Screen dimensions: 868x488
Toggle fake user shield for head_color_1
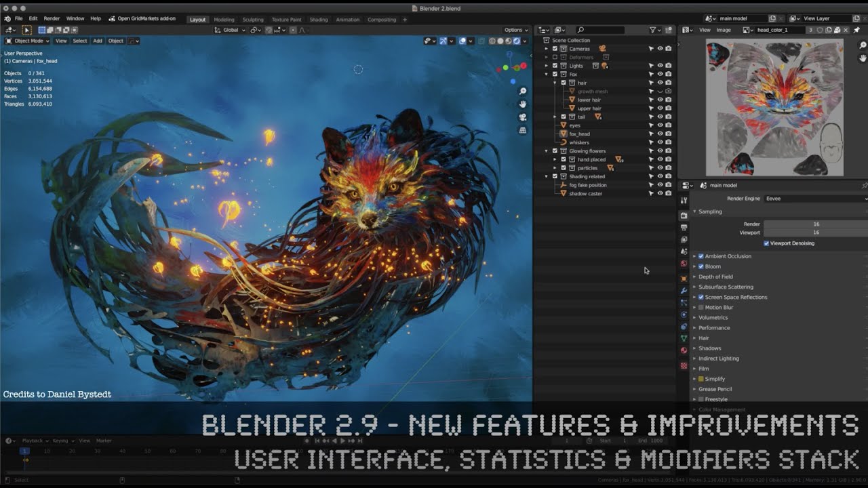[820, 30]
